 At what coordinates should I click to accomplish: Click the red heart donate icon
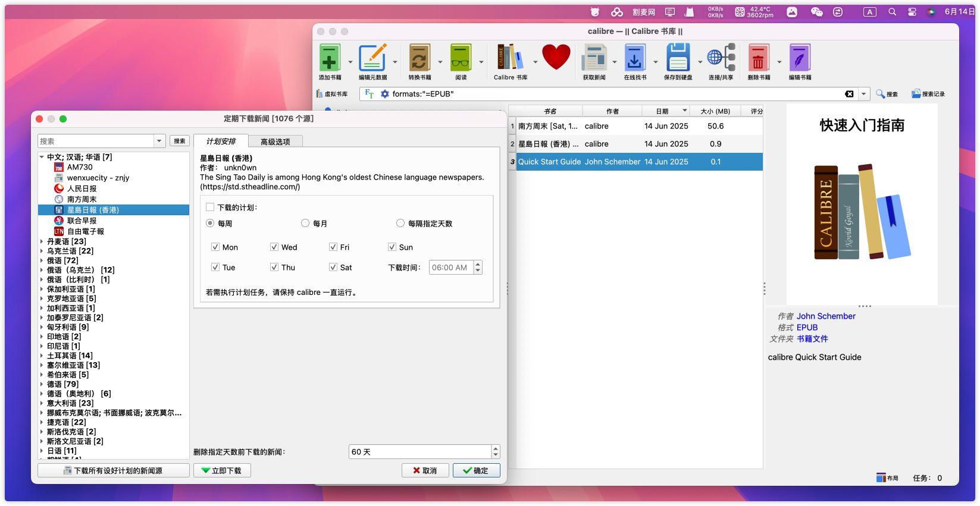click(556, 58)
